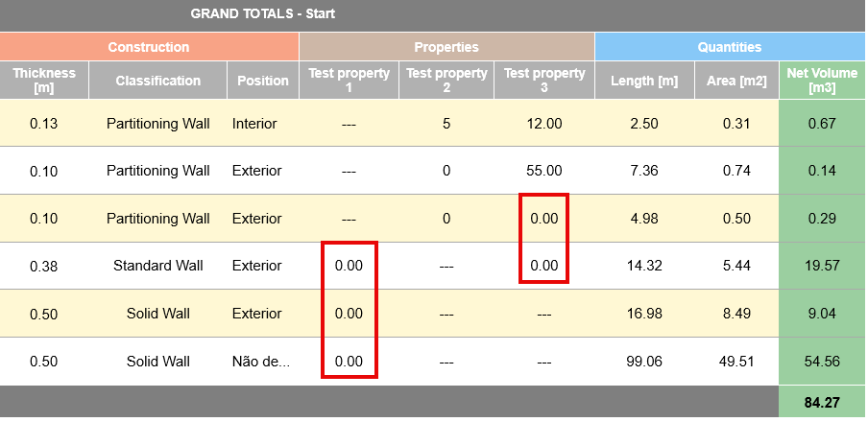Click the Position column header
The height and width of the screenshot is (422, 868).
click(263, 81)
